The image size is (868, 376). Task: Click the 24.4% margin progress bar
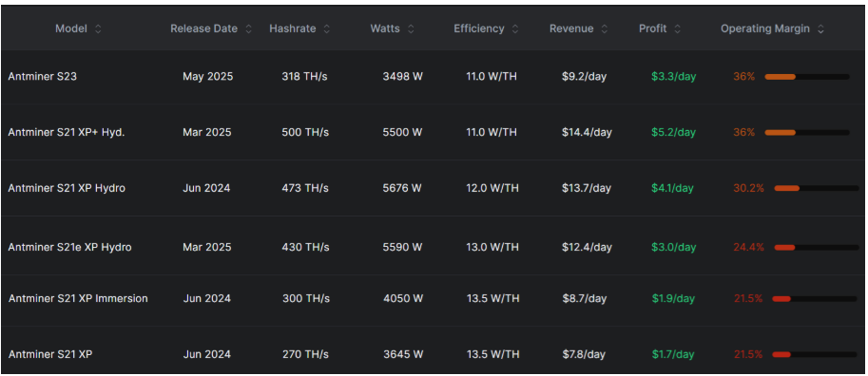[817, 247]
